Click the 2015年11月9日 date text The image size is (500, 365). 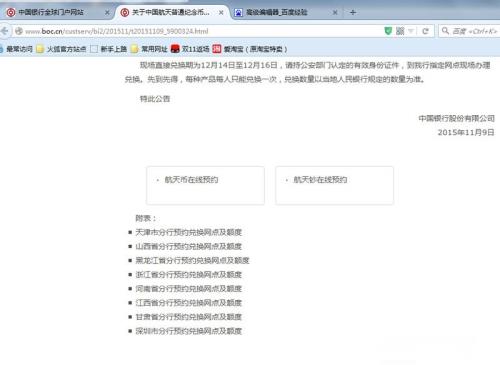[x=466, y=132]
